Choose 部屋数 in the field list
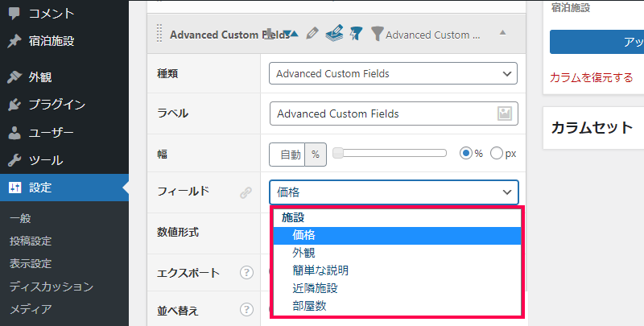Viewport: 644px width, 326px height. coord(397,306)
